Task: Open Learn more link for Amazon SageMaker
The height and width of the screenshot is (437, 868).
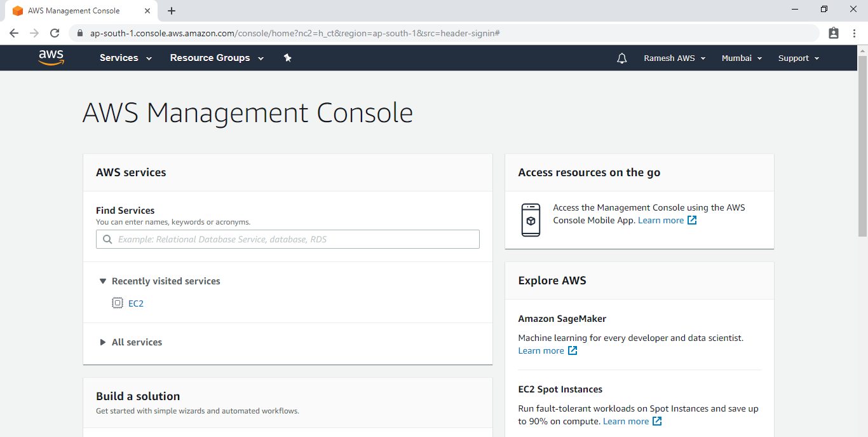Action: point(541,350)
